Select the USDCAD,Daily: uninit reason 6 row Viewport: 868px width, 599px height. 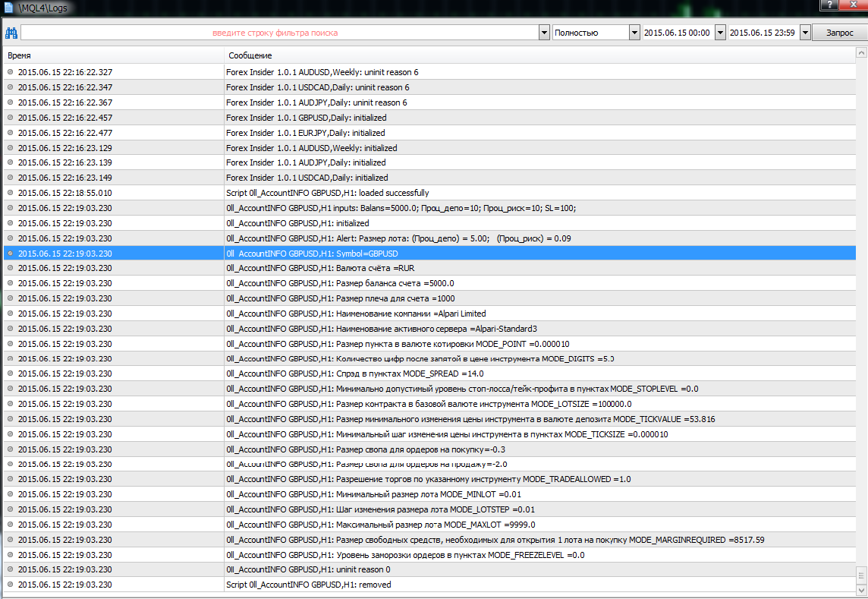[x=429, y=87]
